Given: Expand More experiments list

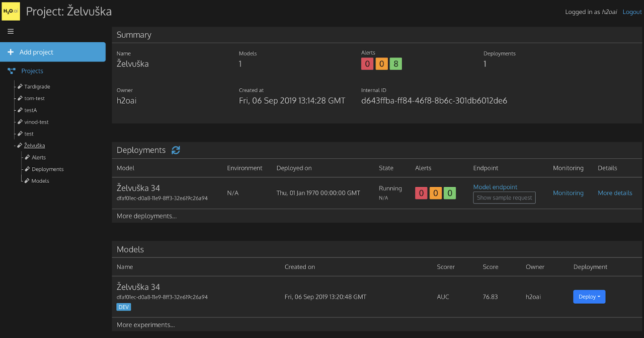Looking at the screenshot, I should pyautogui.click(x=146, y=325).
